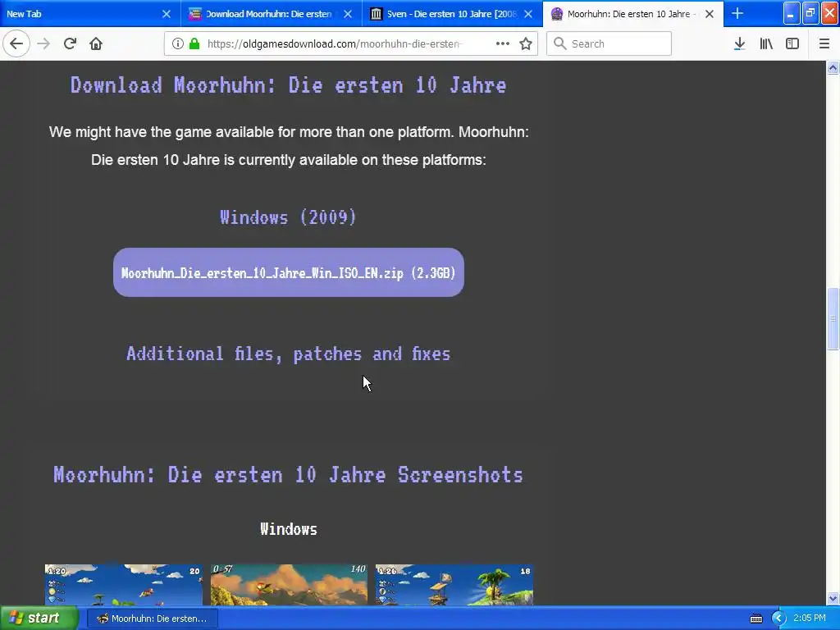Close the active Moorhuhn tab

click(x=710, y=14)
